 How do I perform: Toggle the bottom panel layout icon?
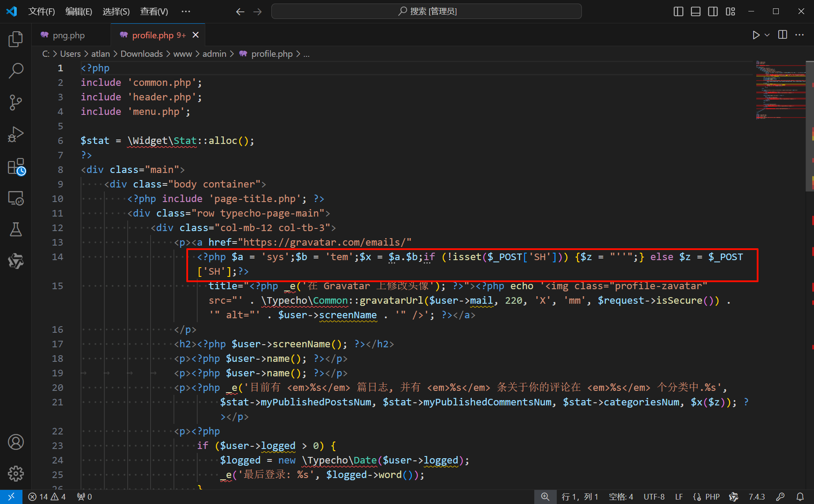tap(696, 11)
